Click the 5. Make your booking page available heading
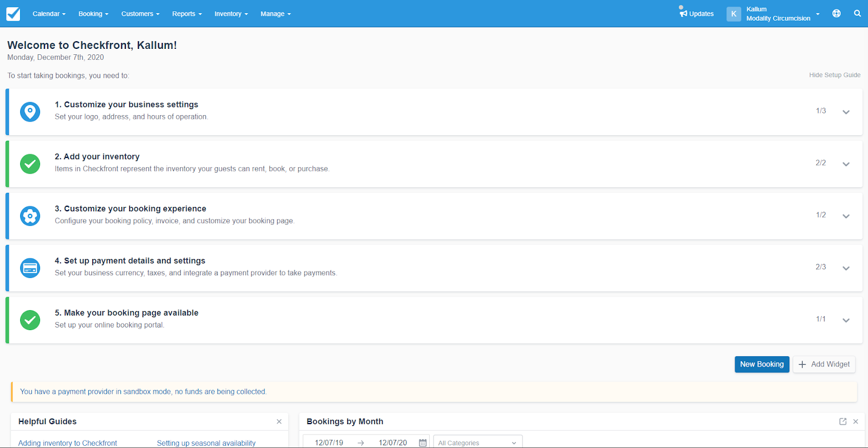The image size is (868, 448). click(126, 313)
